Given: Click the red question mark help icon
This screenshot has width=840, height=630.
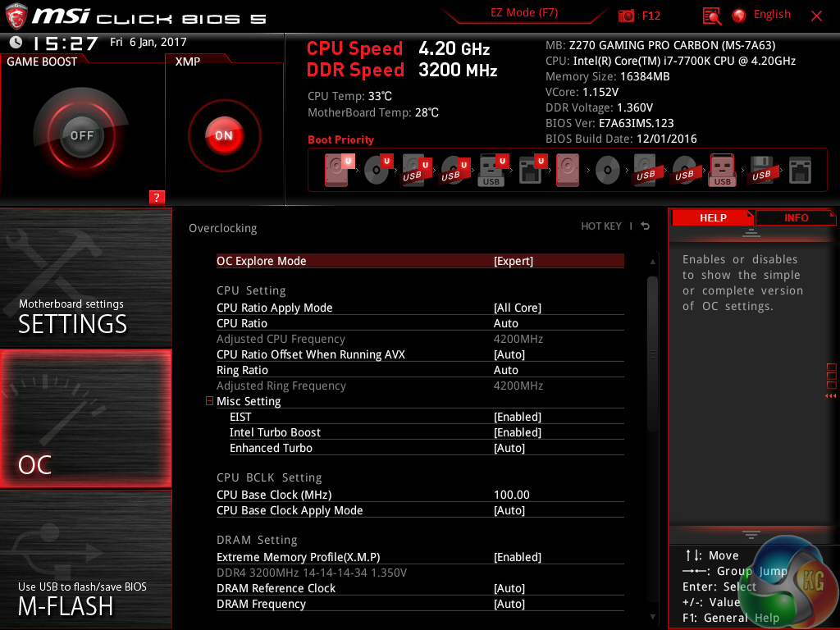Looking at the screenshot, I should click(x=157, y=197).
